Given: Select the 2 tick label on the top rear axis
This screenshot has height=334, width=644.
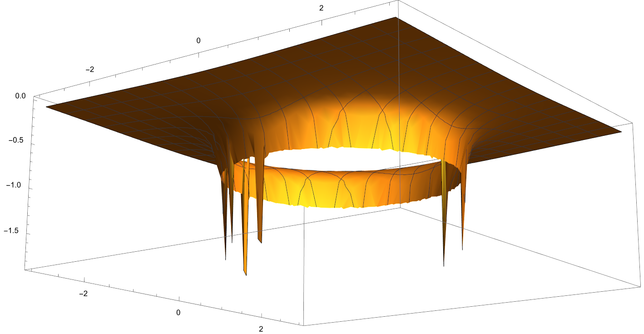Looking at the screenshot, I should tap(321, 8).
